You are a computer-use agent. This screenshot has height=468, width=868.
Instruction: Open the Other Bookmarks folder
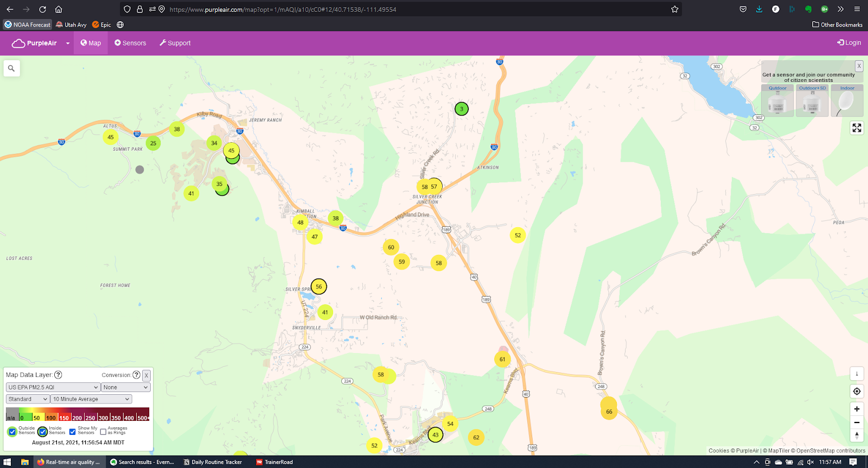click(x=837, y=24)
